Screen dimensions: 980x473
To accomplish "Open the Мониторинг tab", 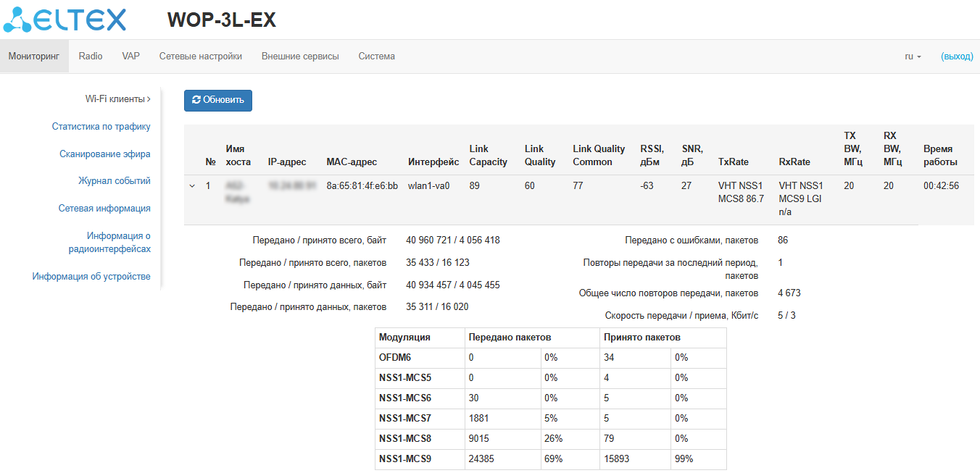I will point(34,56).
